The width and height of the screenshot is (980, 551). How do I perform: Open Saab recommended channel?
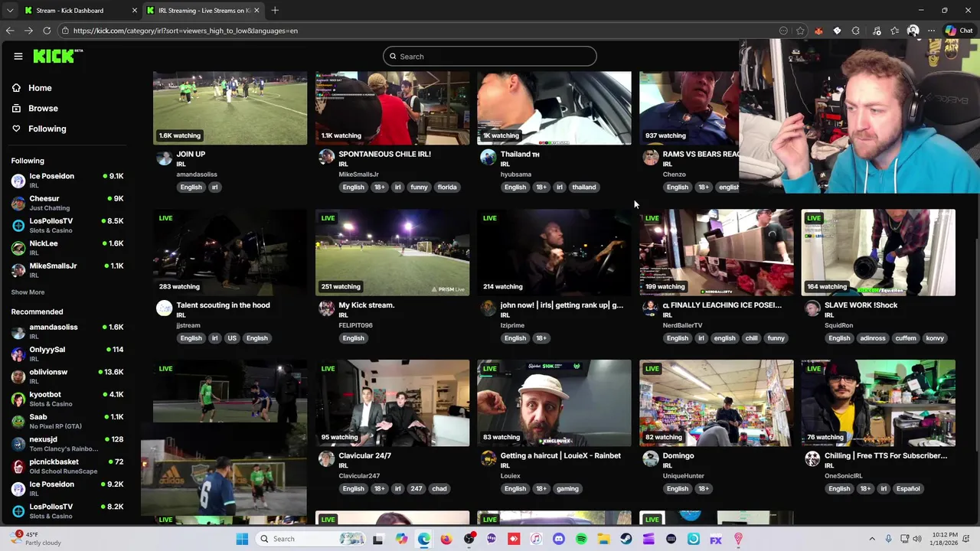point(67,421)
